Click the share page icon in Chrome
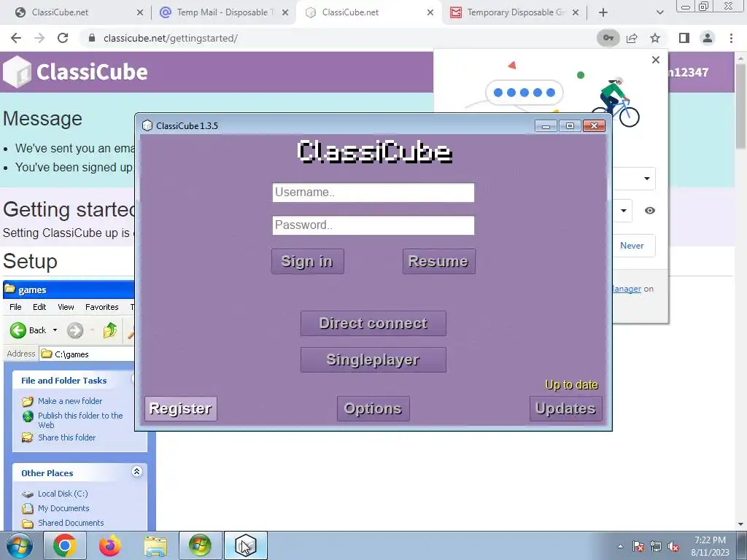Screen dimensions: 747x560 tap(632, 38)
